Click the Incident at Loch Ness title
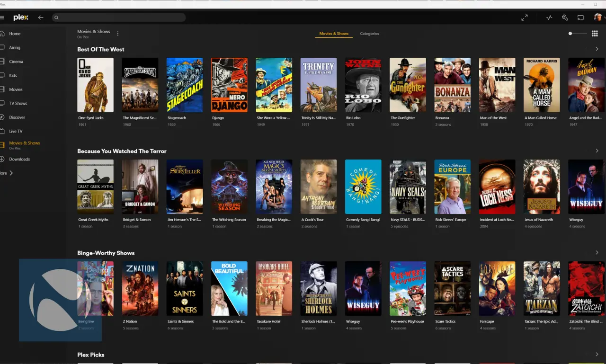This screenshot has width=606, height=364. (x=497, y=220)
